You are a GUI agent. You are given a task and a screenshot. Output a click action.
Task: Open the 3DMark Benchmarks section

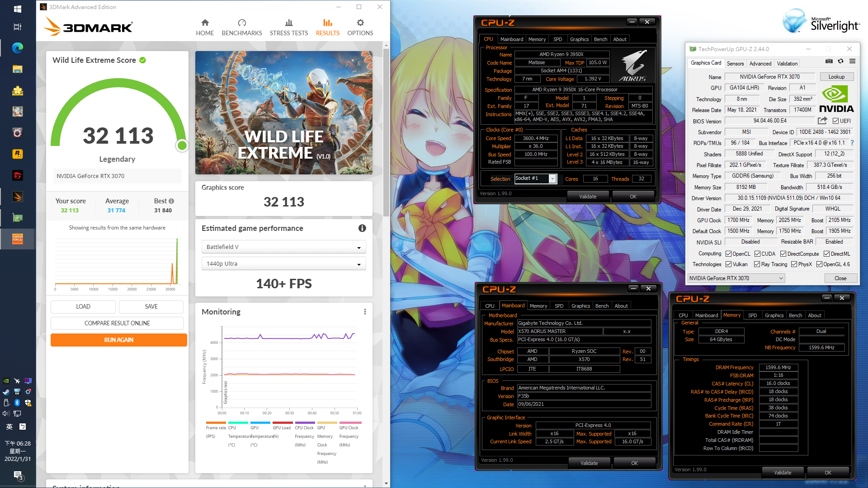(242, 27)
